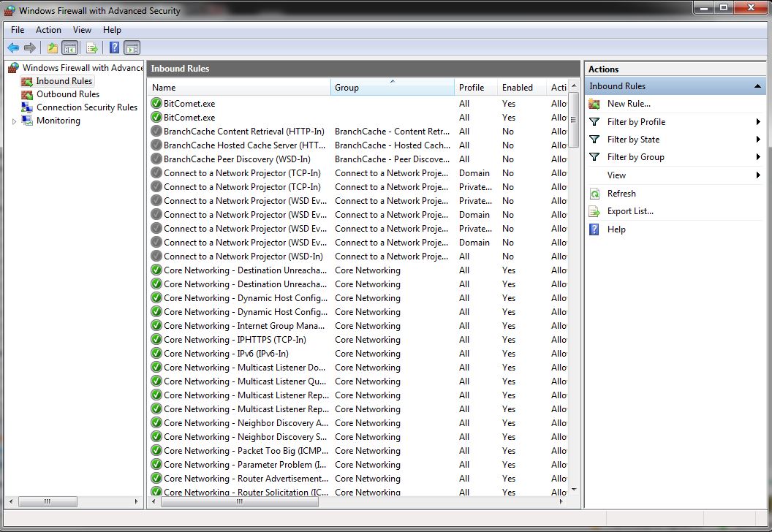Click the rules list scroll down arrow

click(574, 490)
